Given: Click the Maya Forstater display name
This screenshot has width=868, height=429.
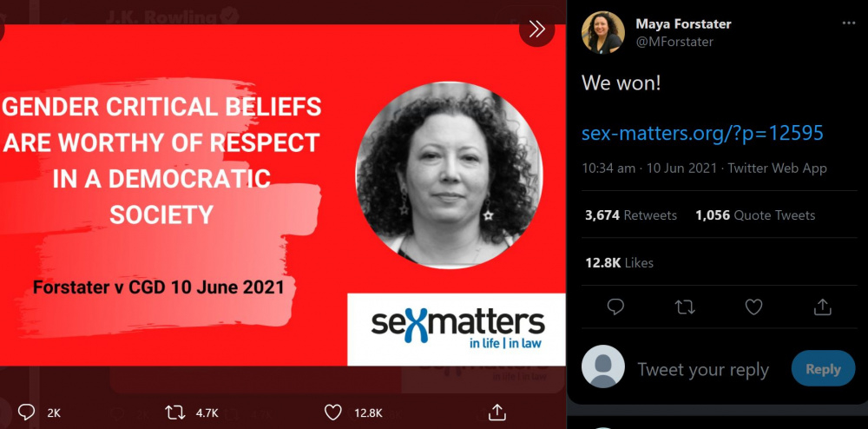Looking at the screenshot, I should pyautogui.click(x=683, y=24).
